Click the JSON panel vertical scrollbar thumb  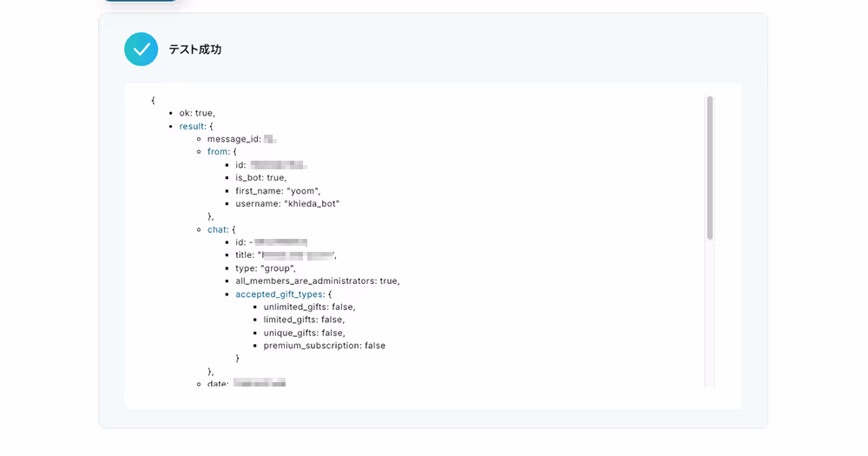710,168
